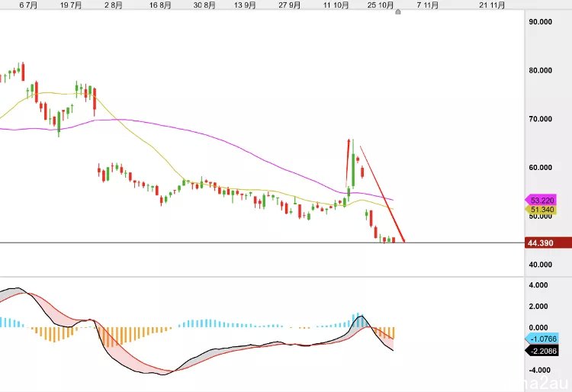Select the gray time-axis marker under 25 10月
This screenshot has height=392, width=572.
point(398,12)
